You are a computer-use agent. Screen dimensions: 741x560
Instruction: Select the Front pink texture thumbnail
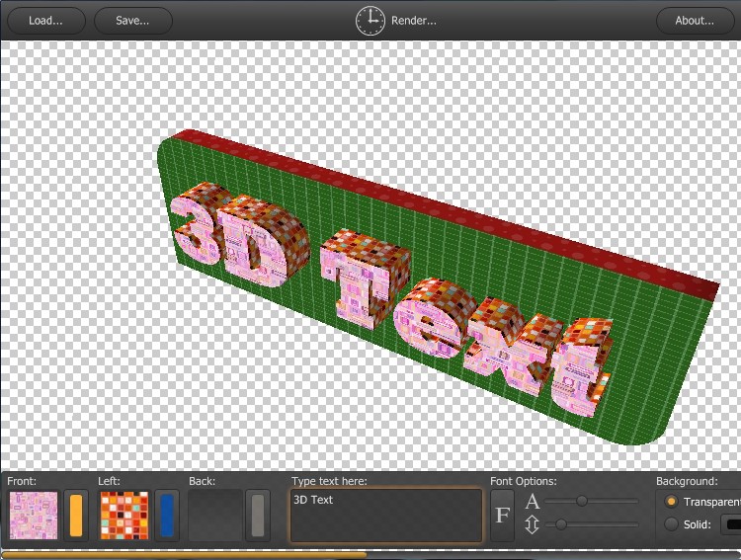point(34,516)
